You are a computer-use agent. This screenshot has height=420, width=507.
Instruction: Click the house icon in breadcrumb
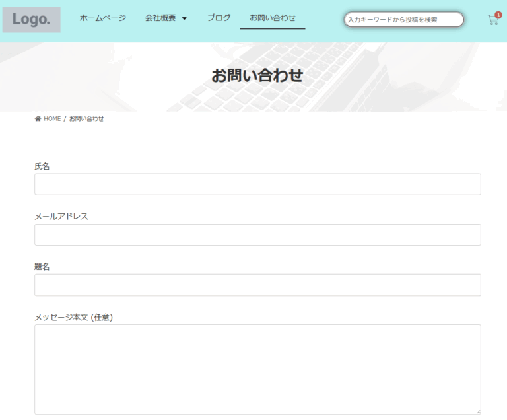click(x=38, y=119)
